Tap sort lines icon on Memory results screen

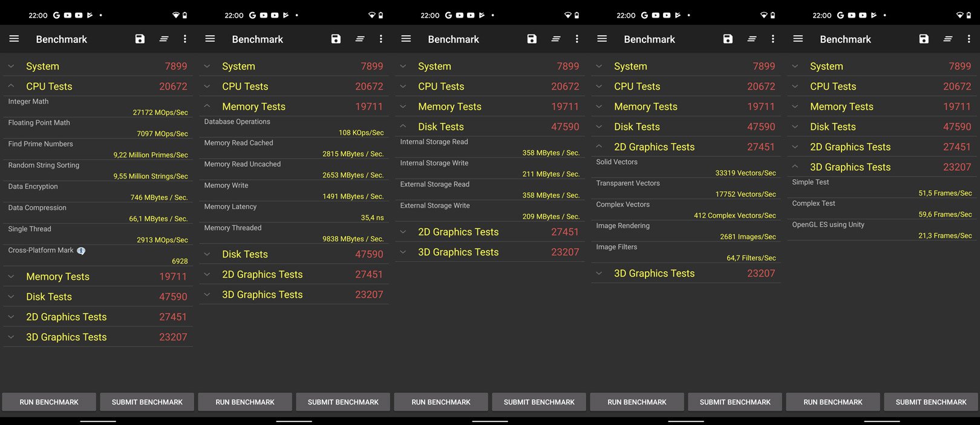pyautogui.click(x=360, y=39)
